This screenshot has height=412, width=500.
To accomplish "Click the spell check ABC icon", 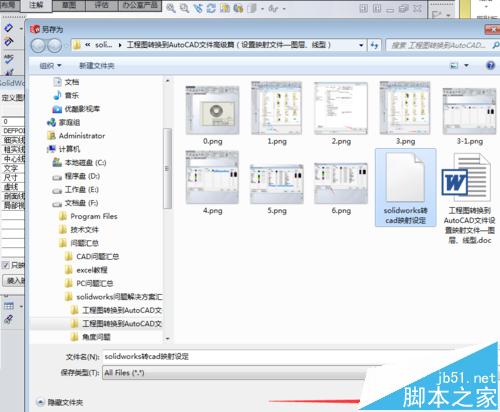I will [x=9, y=59].
